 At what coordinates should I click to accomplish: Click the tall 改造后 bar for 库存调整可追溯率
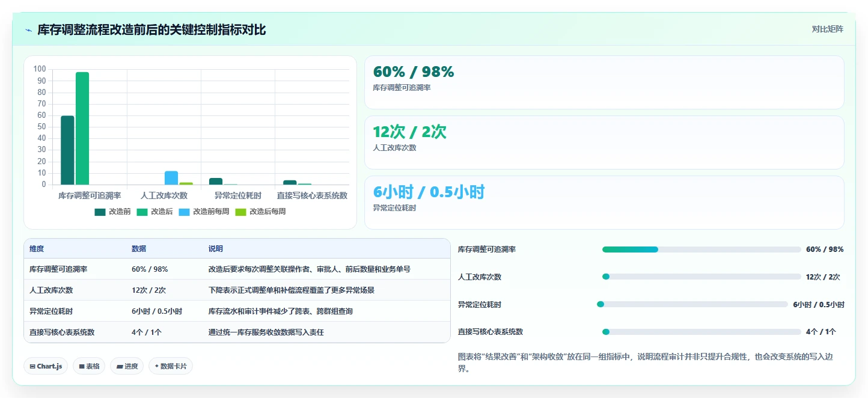[x=82, y=128]
